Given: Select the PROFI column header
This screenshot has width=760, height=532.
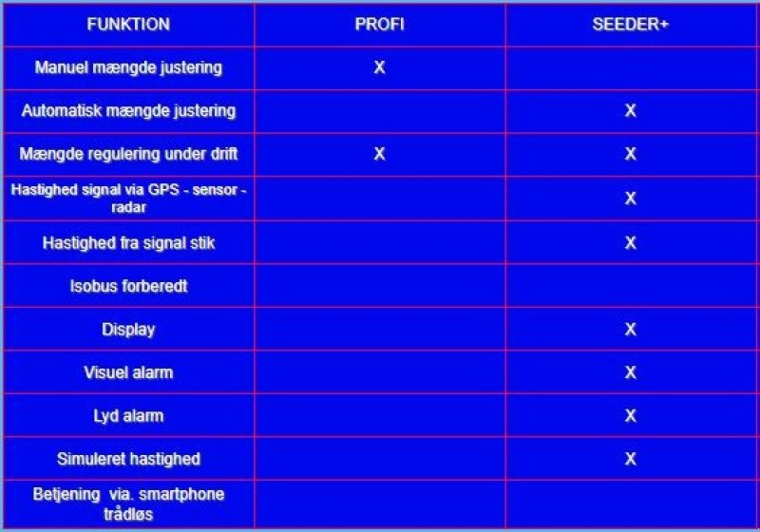Looking at the screenshot, I should click(x=379, y=25).
